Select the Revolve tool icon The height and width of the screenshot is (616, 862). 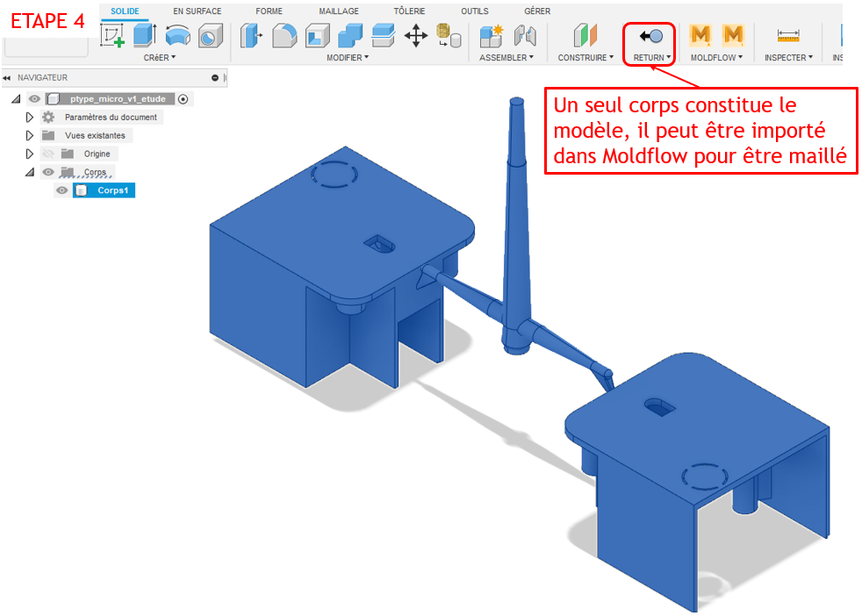[x=177, y=35]
